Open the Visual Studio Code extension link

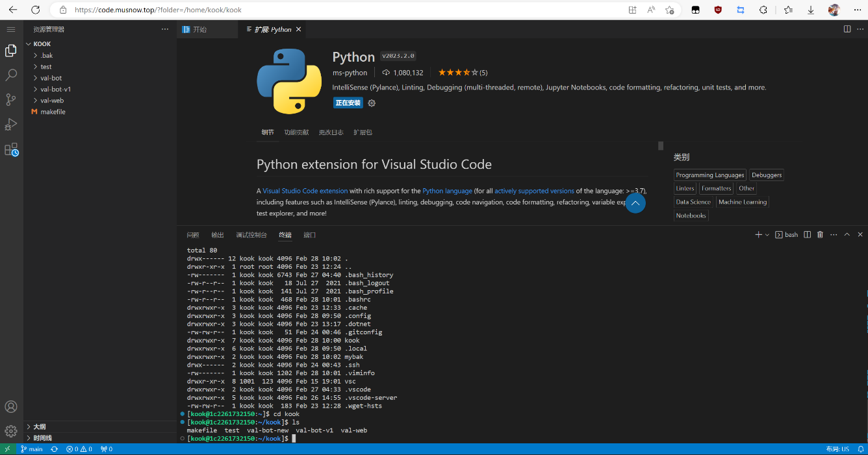click(x=305, y=191)
